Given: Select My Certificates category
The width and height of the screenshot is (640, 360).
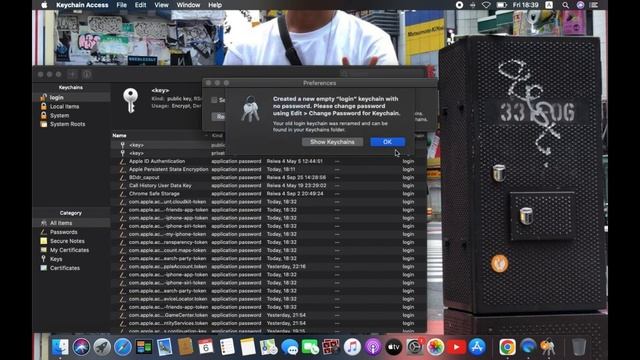Looking at the screenshot, I should (71, 250).
